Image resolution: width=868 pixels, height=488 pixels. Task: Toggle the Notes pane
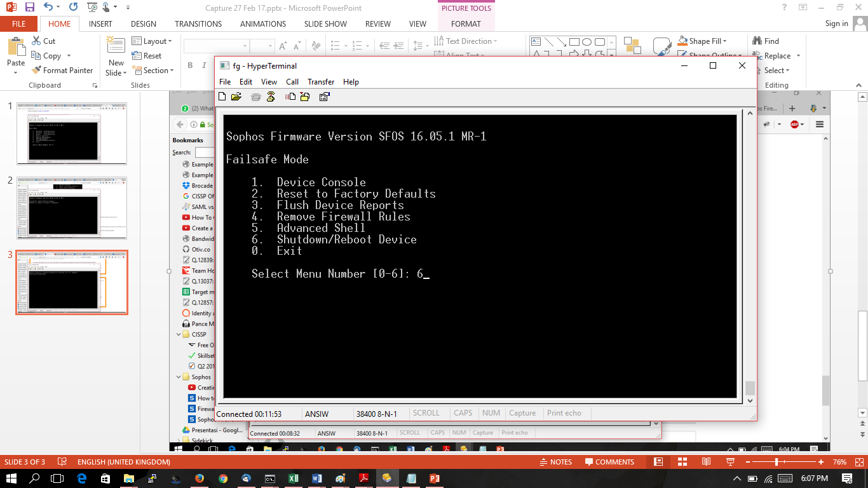[555, 462]
